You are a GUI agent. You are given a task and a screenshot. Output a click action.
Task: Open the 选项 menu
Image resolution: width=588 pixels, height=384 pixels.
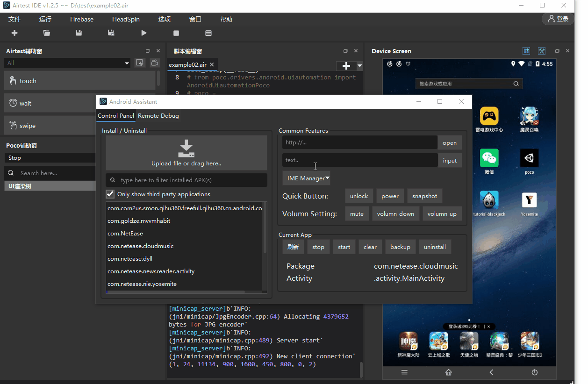point(165,19)
